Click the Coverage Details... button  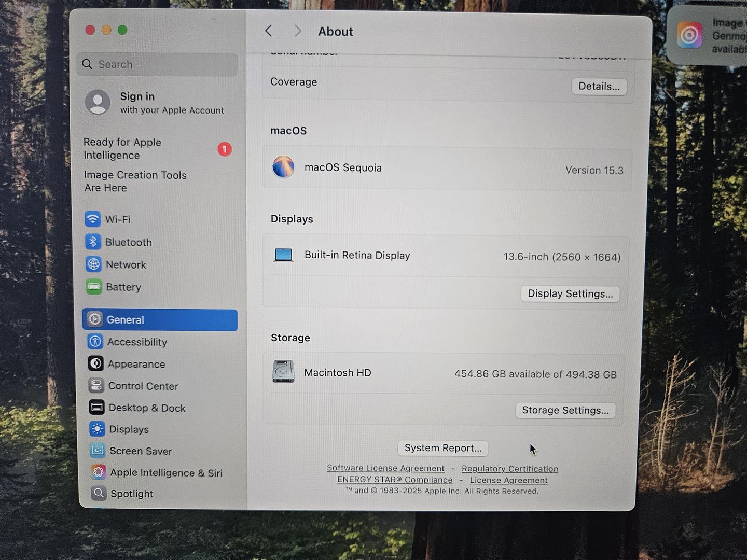(x=599, y=86)
